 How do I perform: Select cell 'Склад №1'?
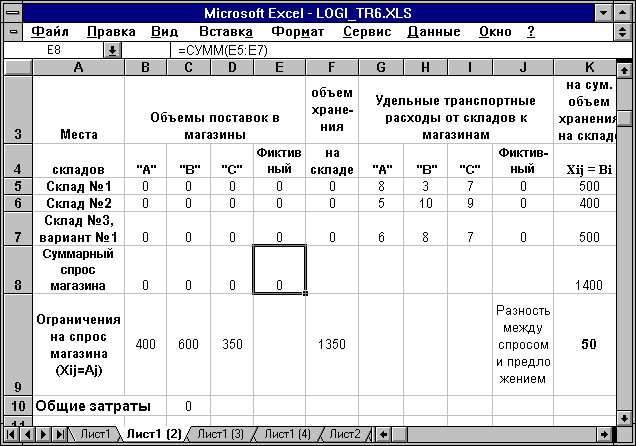[79, 186]
